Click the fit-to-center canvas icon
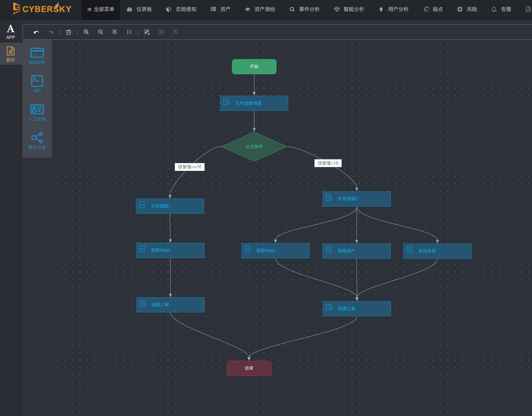532x416 pixels. coord(115,32)
